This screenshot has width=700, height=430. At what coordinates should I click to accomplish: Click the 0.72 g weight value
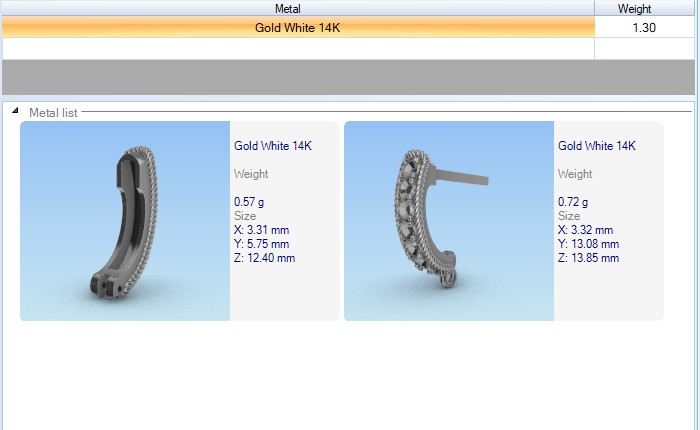(x=574, y=202)
